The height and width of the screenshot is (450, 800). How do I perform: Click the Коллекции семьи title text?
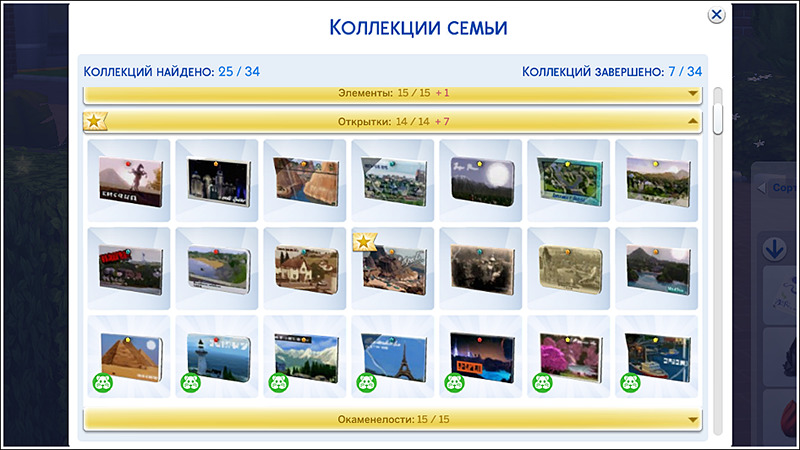click(x=418, y=28)
